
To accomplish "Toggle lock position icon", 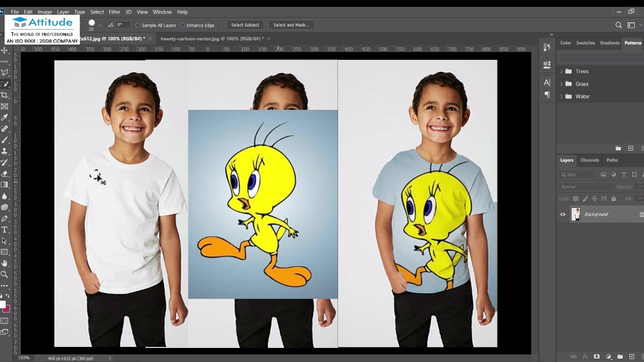I will tap(594, 199).
